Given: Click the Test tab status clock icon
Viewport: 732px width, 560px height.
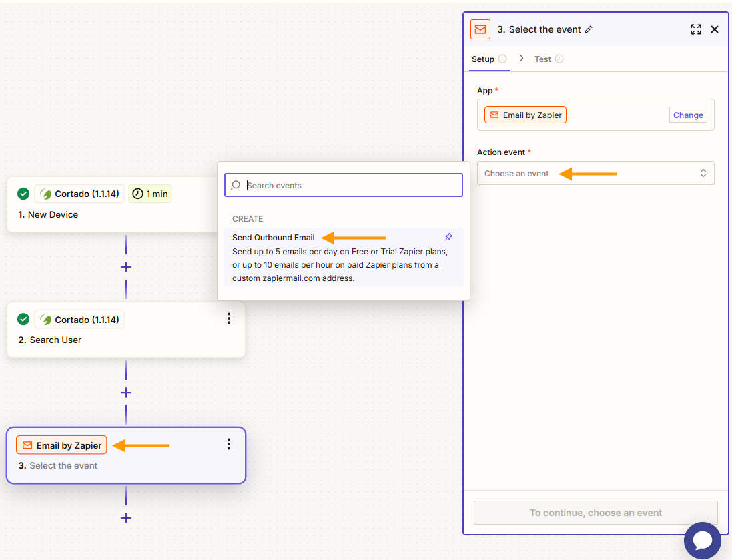Looking at the screenshot, I should point(559,59).
